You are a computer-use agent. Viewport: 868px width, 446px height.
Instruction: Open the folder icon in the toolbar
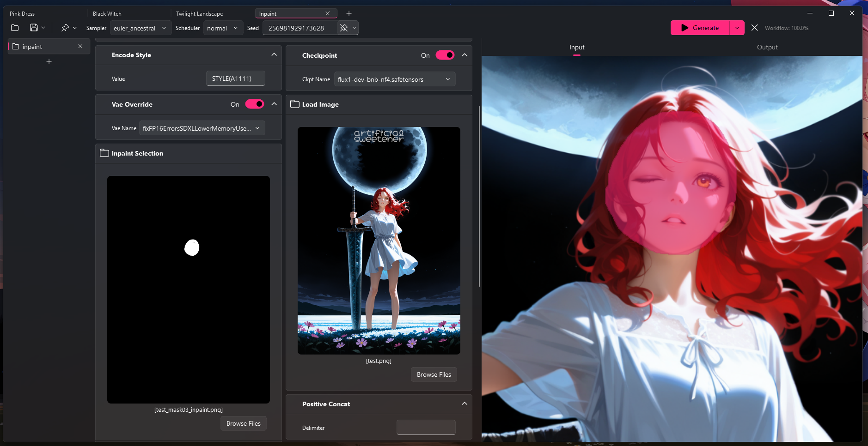(x=15, y=28)
